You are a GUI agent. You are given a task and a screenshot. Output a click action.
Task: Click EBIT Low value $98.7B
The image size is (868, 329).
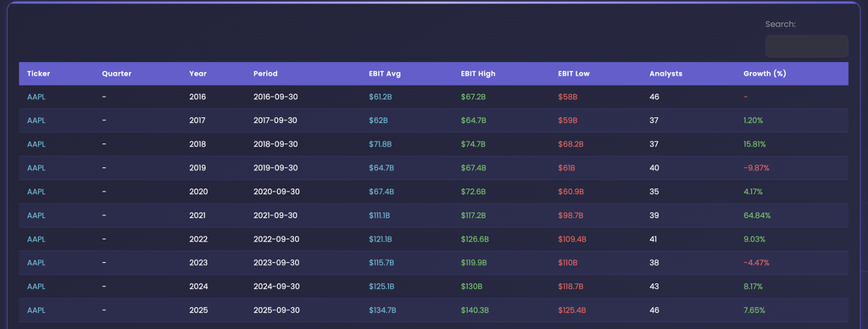point(570,215)
